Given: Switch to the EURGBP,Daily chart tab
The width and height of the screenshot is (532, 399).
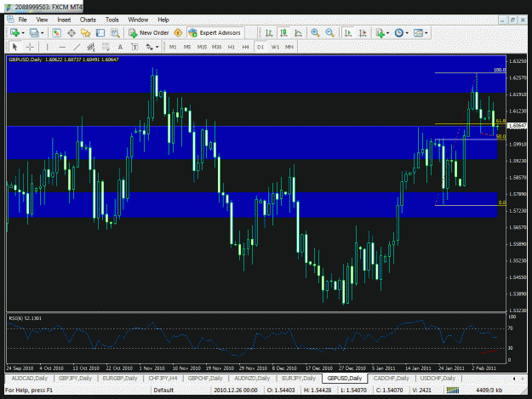Looking at the screenshot, I should click(x=120, y=379).
